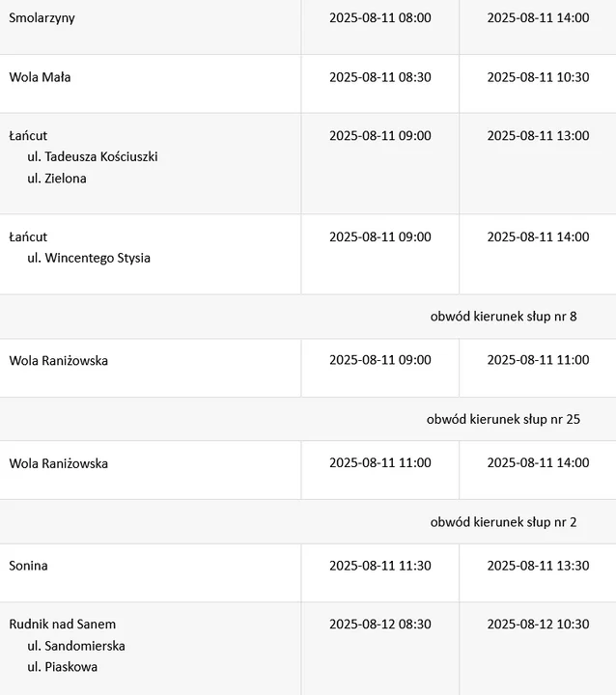Click end time 2025-08-12 10:30
The width and height of the screenshot is (616, 695).
(539, 625)
